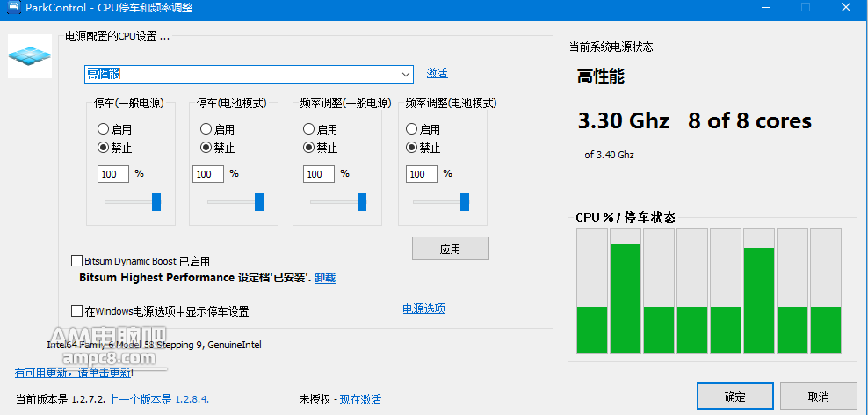
Task: Click 上一个版本是 1.2.8.4 link
Action: pyautogui.click(x=159, y=399)
